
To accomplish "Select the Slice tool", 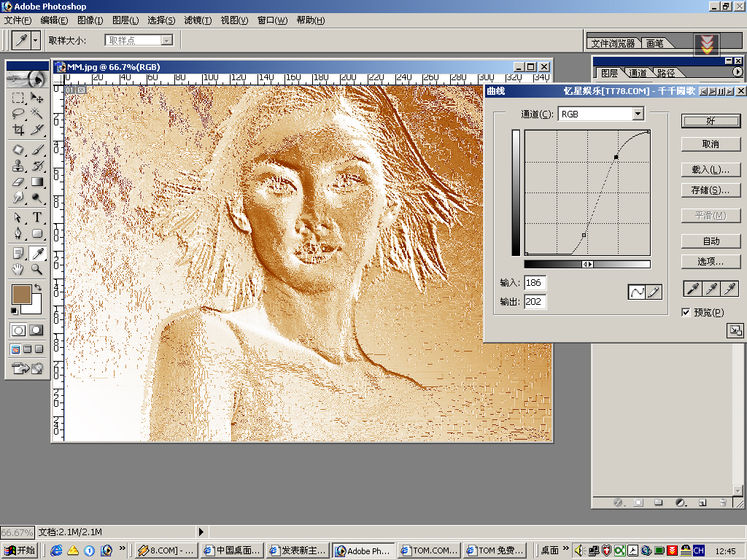I will 36,130.
